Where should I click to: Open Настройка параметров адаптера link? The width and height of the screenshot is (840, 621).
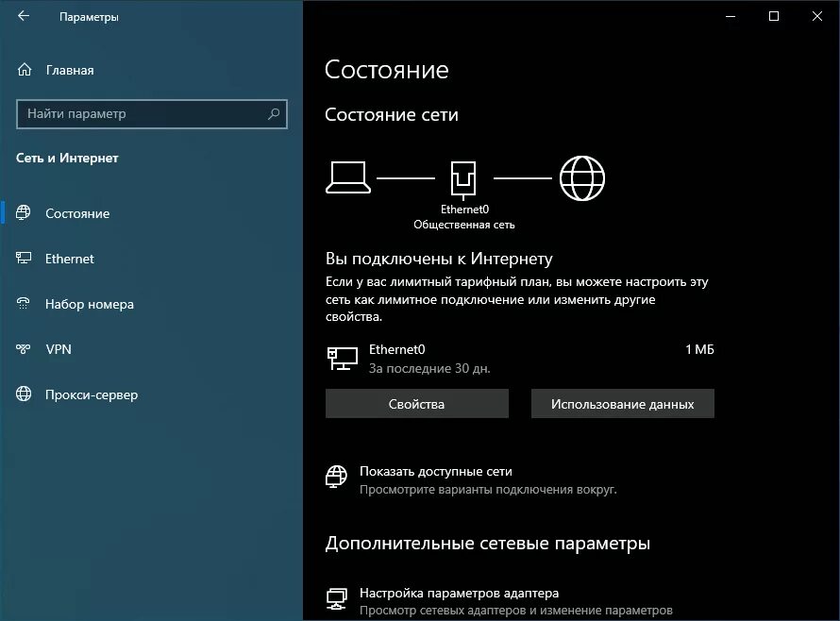coord(459,593)
